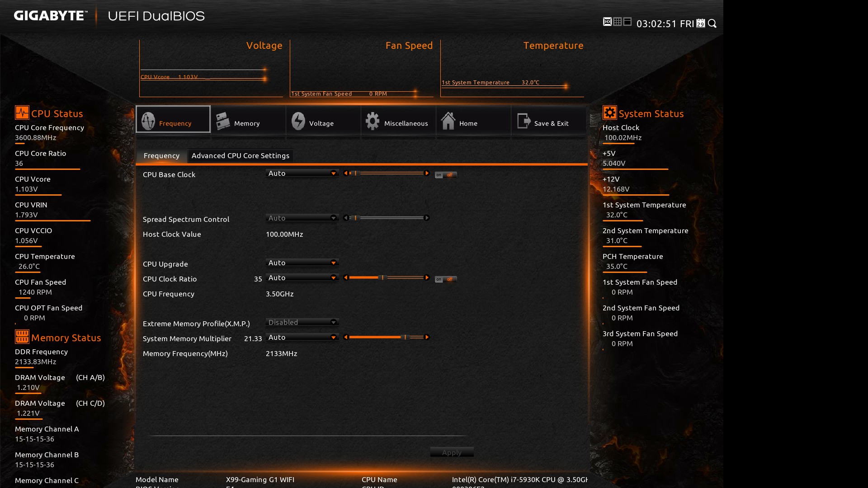Decrease System Memory Multiplier with left arrow
The width and height of the screenshot is (868, 488).
(346, 337)
